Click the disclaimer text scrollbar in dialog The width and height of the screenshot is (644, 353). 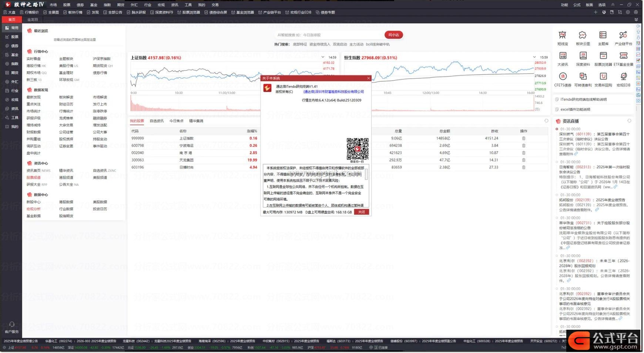tap(366, 174)
